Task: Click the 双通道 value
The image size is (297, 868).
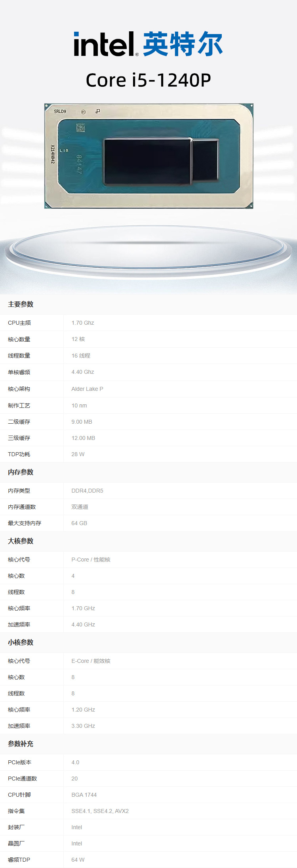Action: tap(80, 507)
